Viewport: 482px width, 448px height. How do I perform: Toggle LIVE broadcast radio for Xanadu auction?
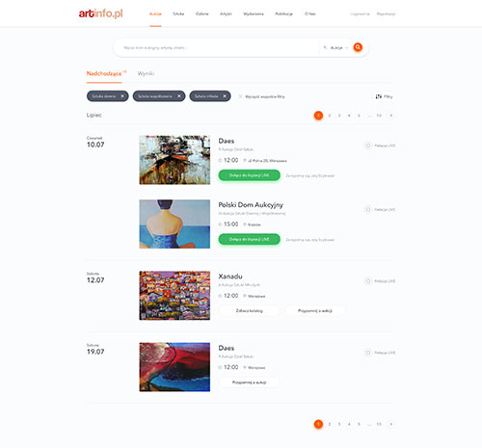coord(368,281)
